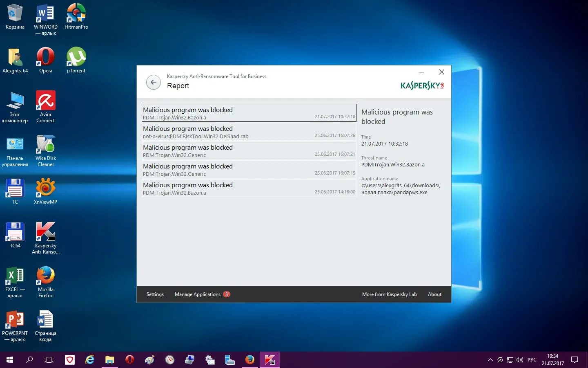Screen dimensions: 588x368
Task: Switch input language РУС in tray
Action: click(532, 360)
